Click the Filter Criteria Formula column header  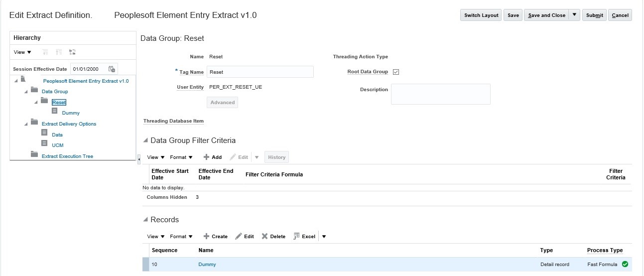pyautogui.click(x=274, y=174)
